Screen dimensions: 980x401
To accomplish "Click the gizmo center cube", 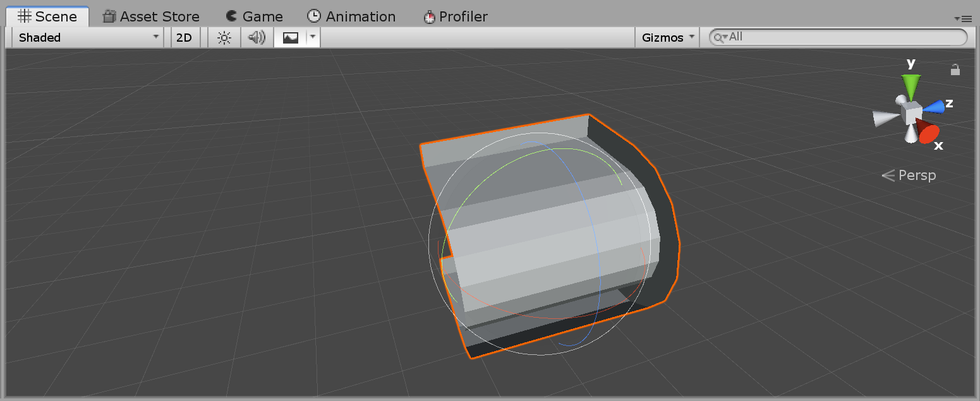I will tap(911, 114).
